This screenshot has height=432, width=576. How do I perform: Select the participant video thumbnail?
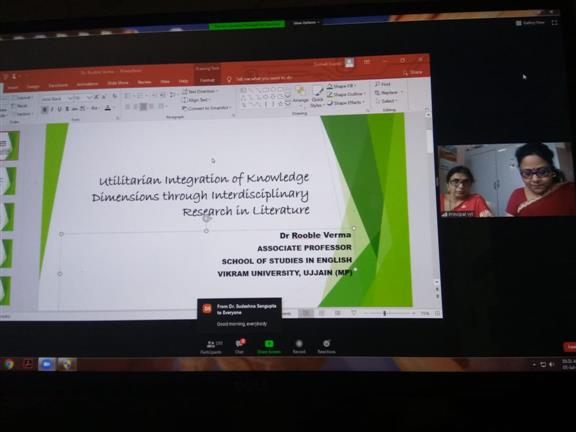[x=506, y=180]
